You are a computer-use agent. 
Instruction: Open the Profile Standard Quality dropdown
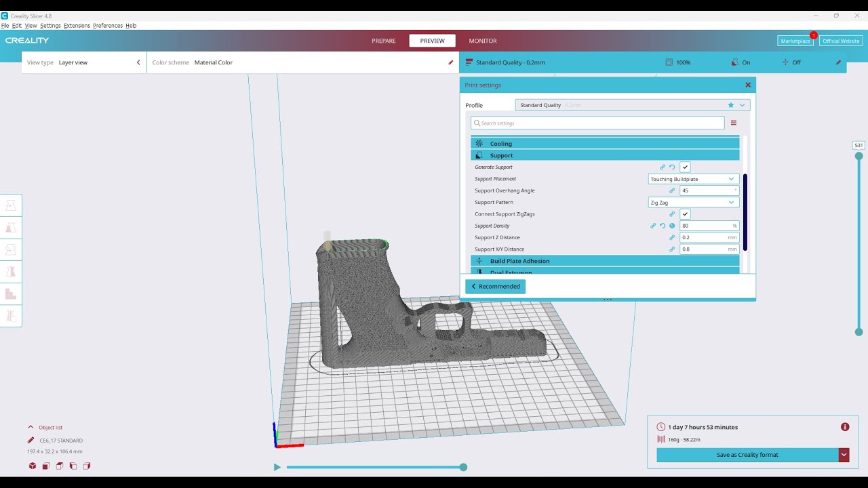632,105
